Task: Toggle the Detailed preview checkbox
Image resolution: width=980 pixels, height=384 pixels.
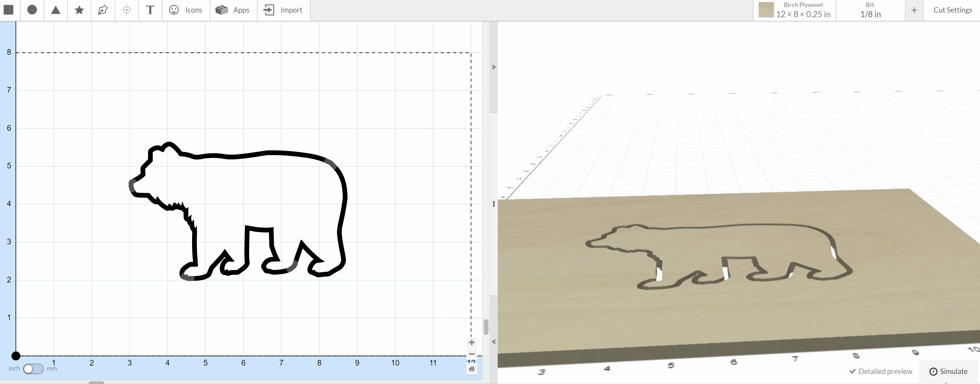Action: click(x=881, y=371)
